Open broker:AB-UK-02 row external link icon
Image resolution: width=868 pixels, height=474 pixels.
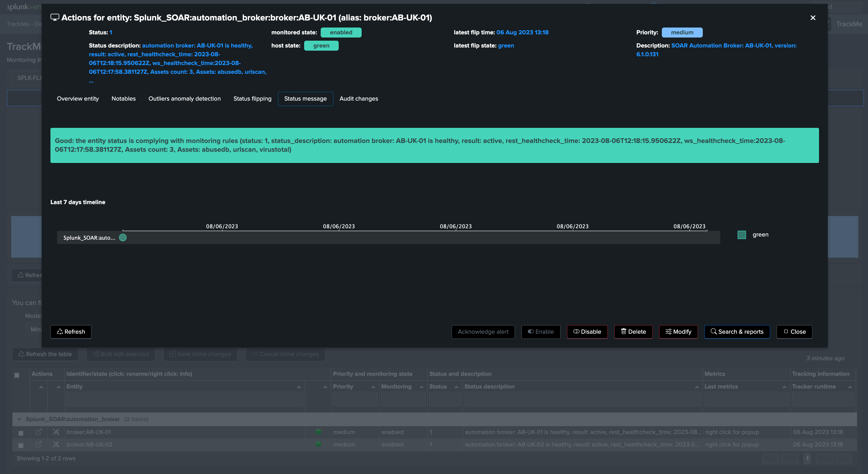coord(39,444)
